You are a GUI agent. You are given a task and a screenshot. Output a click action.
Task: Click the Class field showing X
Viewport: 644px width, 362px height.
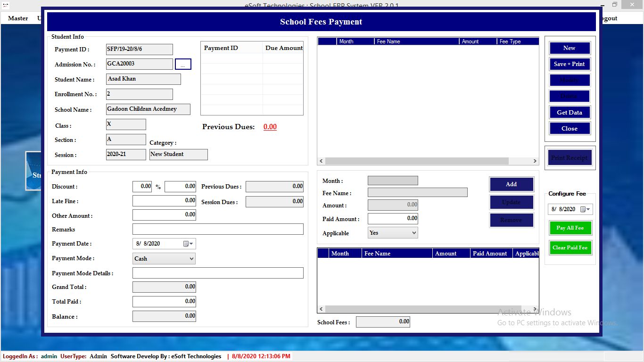pos(126,124)
